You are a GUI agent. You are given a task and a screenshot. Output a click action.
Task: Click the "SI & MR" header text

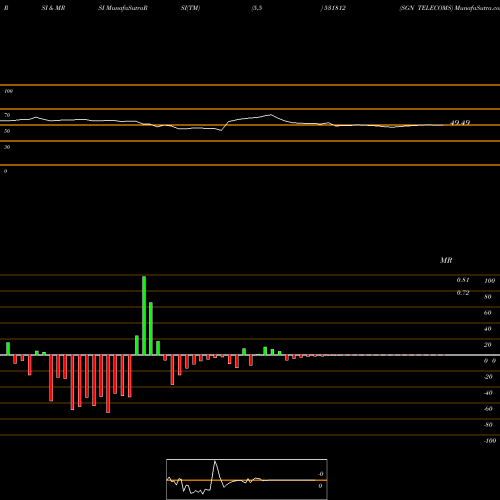[53, 8]
